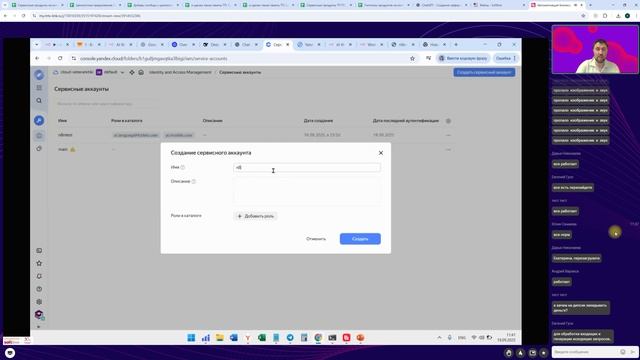
Task: Open Chrome from the taskbar
Action: coord(318,338)
